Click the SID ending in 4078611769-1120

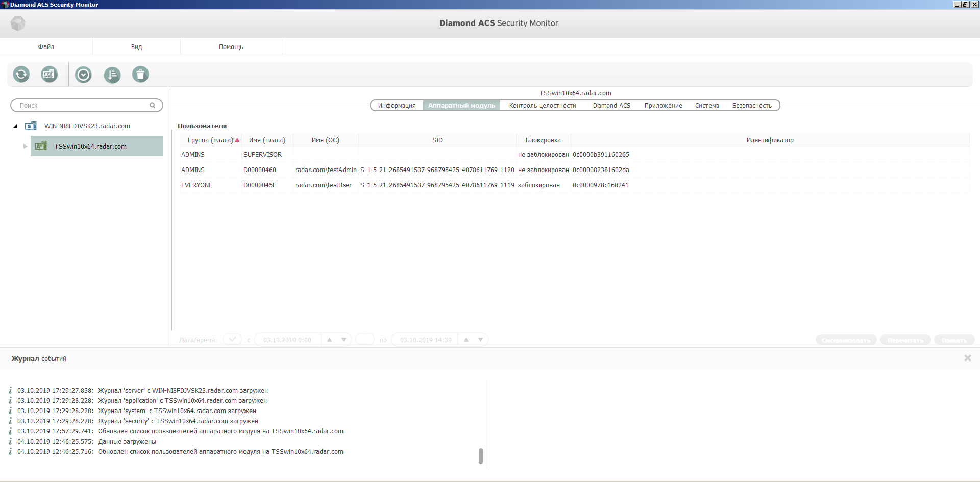pos(437,170)
